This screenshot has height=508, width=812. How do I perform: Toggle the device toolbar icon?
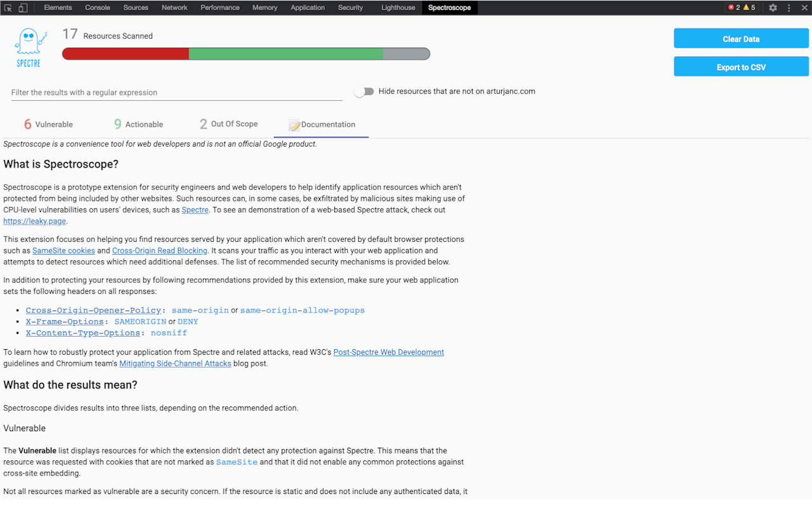[x=23, y=8]
